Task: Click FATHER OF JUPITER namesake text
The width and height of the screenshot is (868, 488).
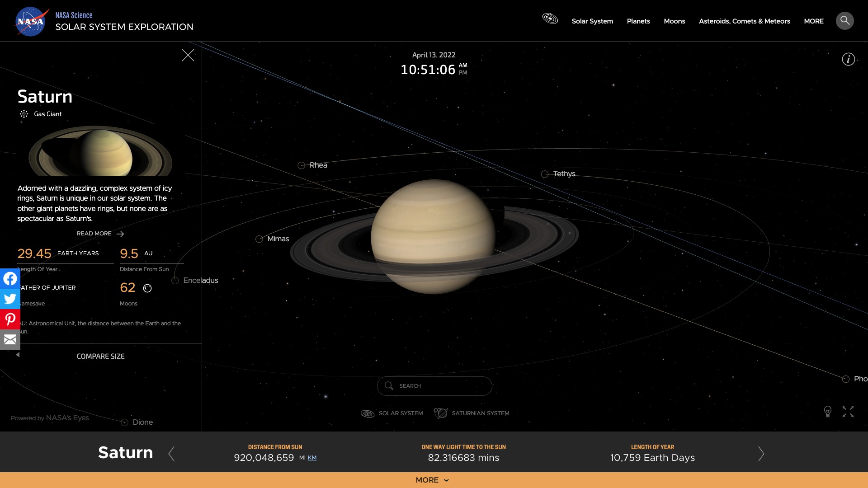Action: click(x=47, y=288)
